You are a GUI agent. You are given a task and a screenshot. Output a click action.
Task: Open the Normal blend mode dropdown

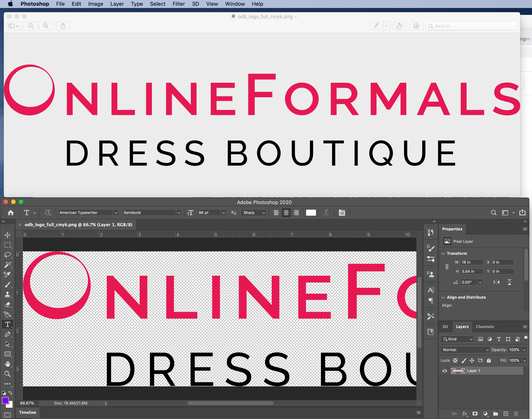point(465,350)
